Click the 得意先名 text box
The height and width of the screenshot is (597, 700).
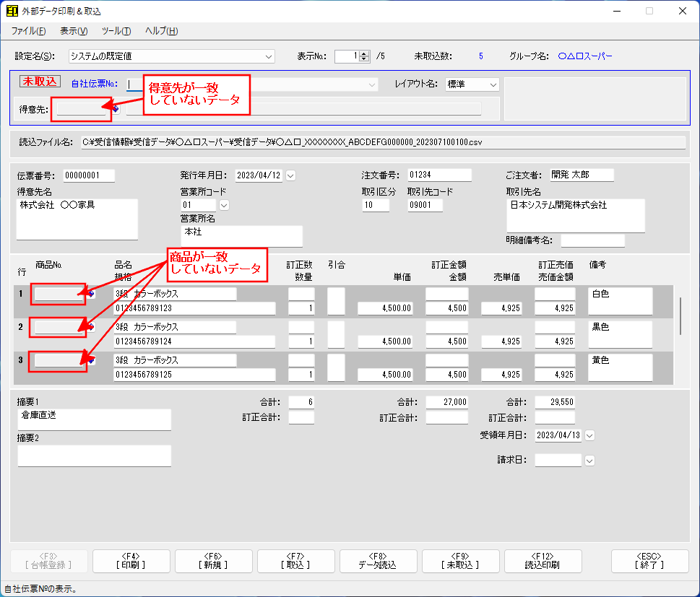pos(77,219)
